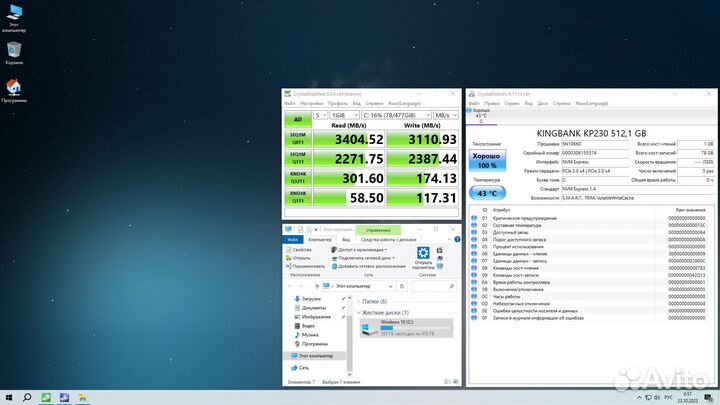This screenshot has width=720, height=405.
Task: Click the 43 °C temperature button
Action: click(x=487, y=193)
